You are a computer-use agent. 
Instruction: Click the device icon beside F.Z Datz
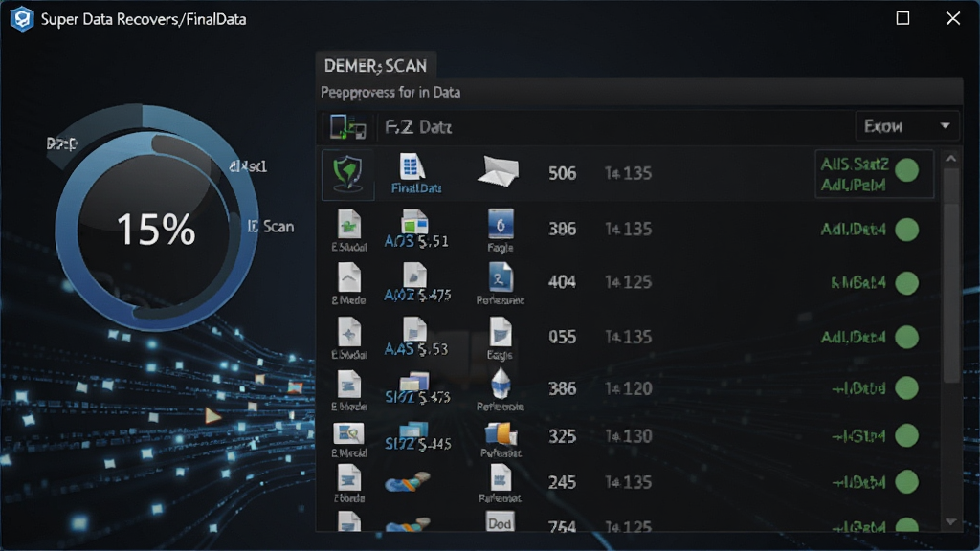tap(348, 127)
